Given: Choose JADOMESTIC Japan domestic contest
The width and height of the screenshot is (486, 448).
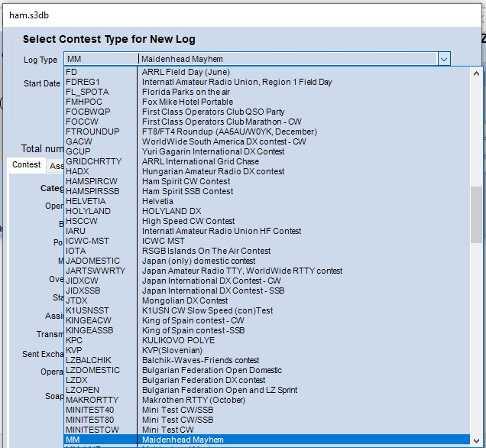Looking at the screenshot, I should tap(267, 261).
